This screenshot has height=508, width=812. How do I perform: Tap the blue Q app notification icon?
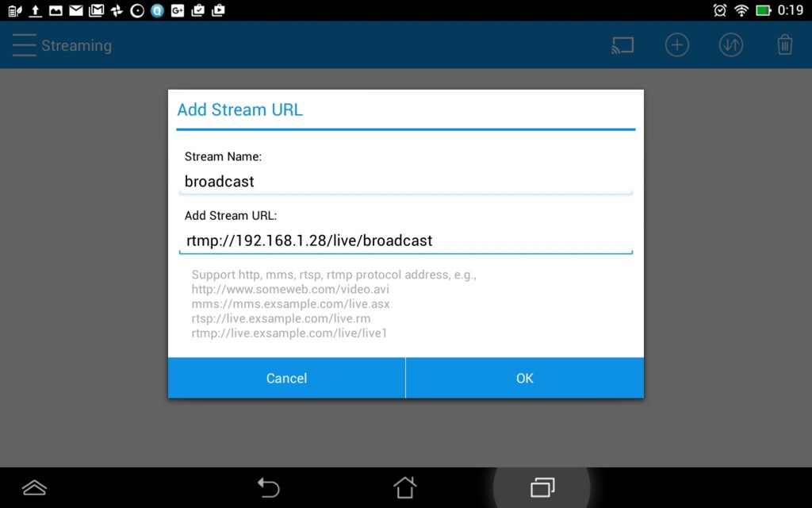point(158,10)
